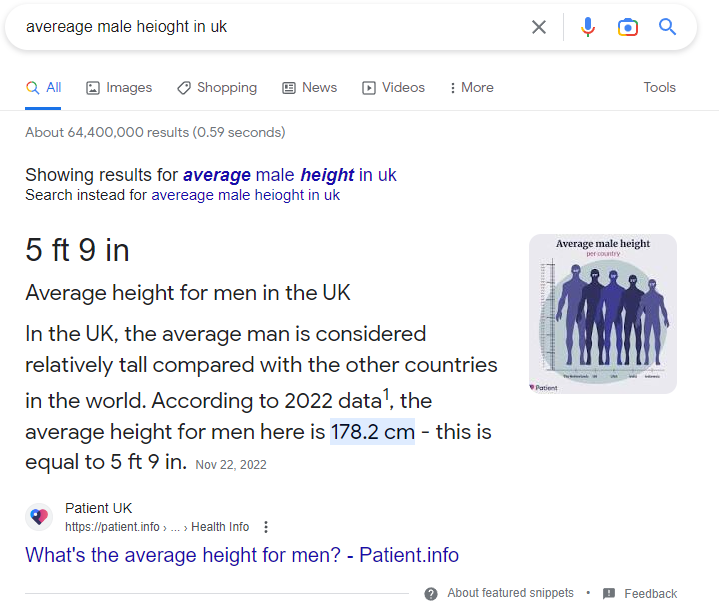Open the Tools filter options
719x602 pixels.
pyautogui.click(x=659, y=87)
